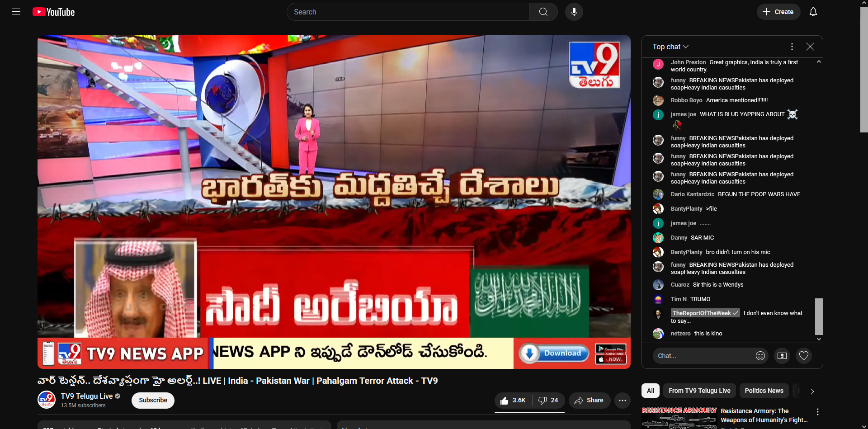This screenshot has width=868, height=429.
Task: Open Resistance Armory video title
Action: coord(764,415)
